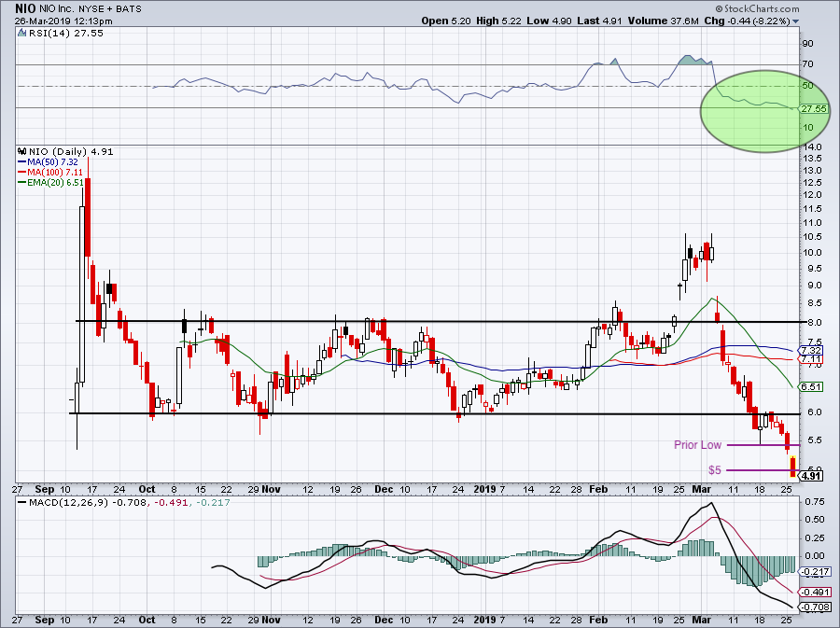Click the 6.51 price tag on right axis
The height and width of the screenshot is (628, 840).
click(811, 386)
